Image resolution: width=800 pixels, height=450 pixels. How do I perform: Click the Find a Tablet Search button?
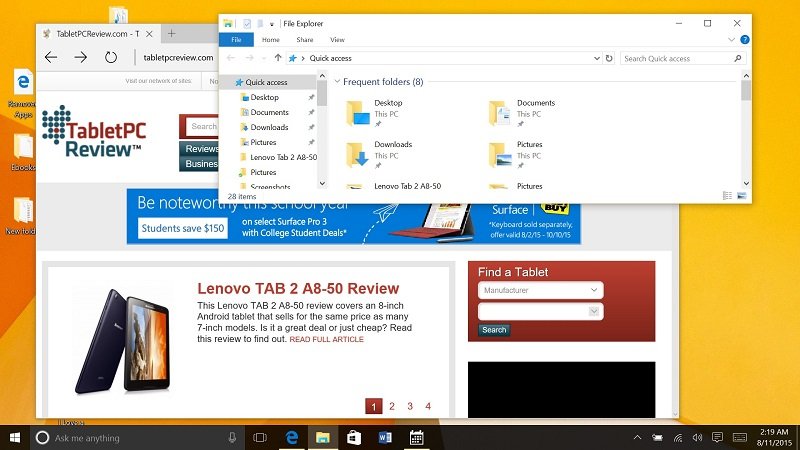pyautogui.click(x=494, y=330)
